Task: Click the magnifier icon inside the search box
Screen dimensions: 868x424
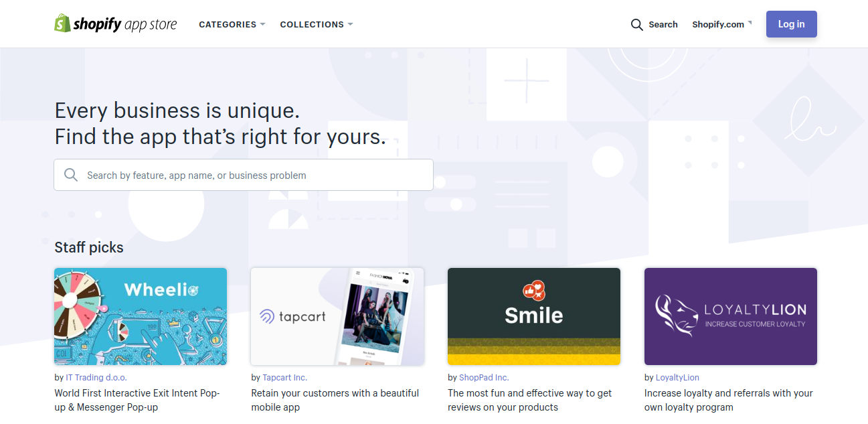Action: (71, 175)
